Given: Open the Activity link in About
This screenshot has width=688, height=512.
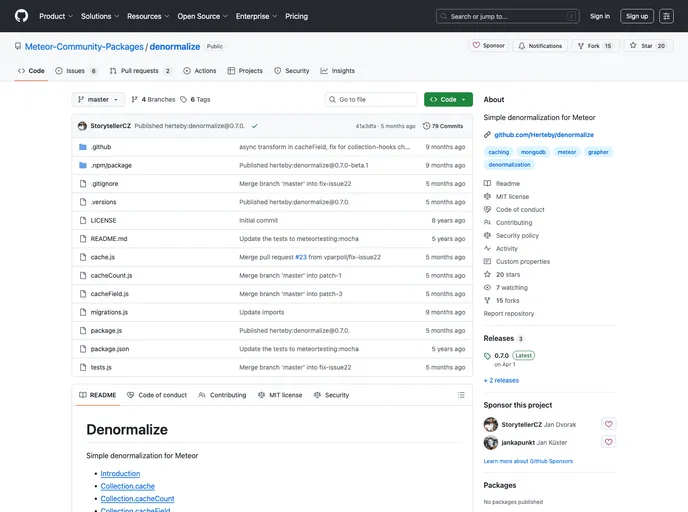Looking at the screenshot, I should [507, 249].
